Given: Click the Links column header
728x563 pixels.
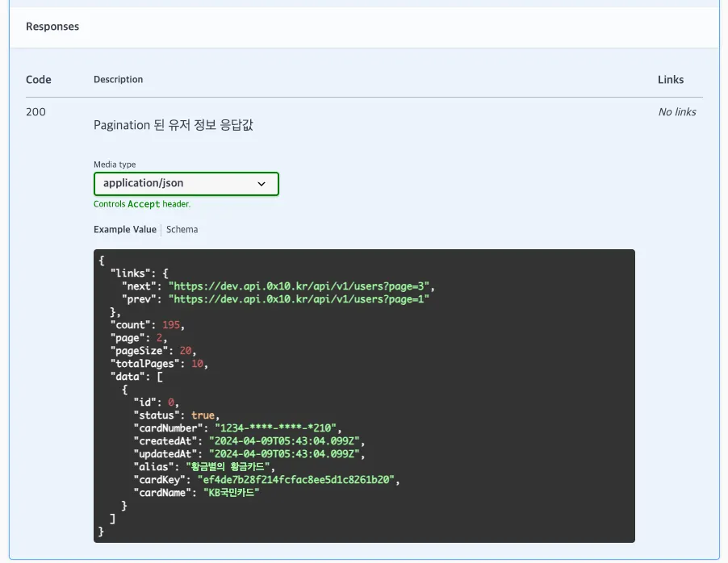Looking at the screenshot, I should [x=671, y=79].
